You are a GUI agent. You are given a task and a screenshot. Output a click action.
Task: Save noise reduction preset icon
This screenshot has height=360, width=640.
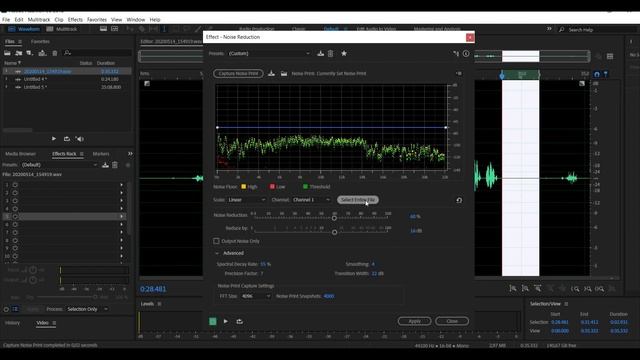click(321, 53)
